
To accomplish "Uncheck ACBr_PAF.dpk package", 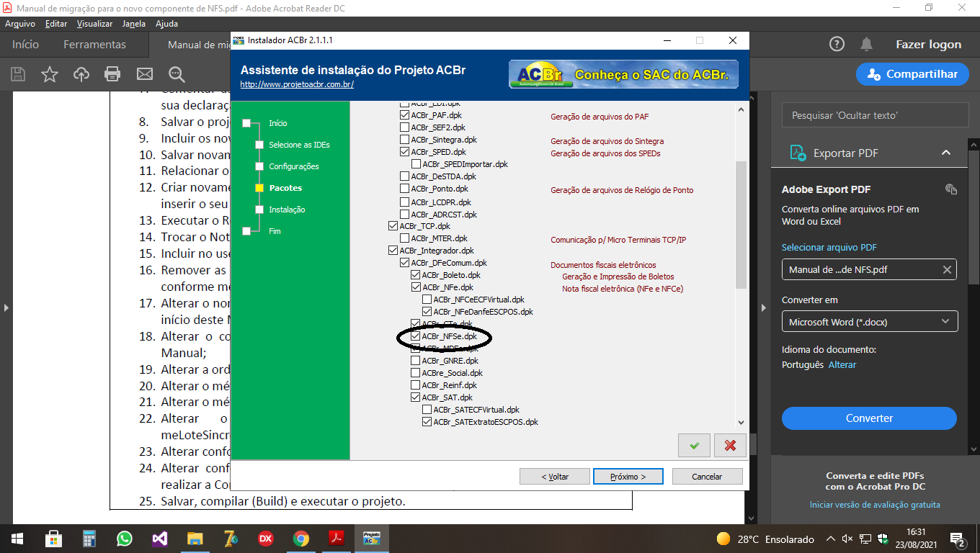I will pos(404,115).
